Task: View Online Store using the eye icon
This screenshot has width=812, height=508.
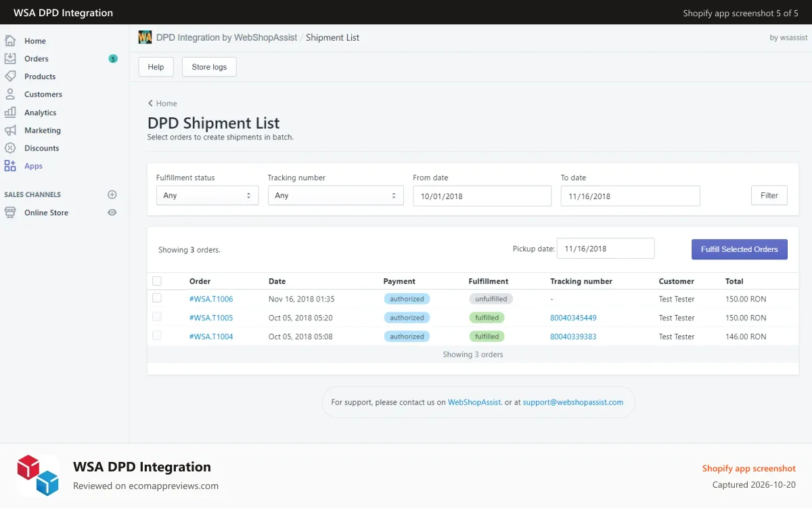Action: point(112,213)
